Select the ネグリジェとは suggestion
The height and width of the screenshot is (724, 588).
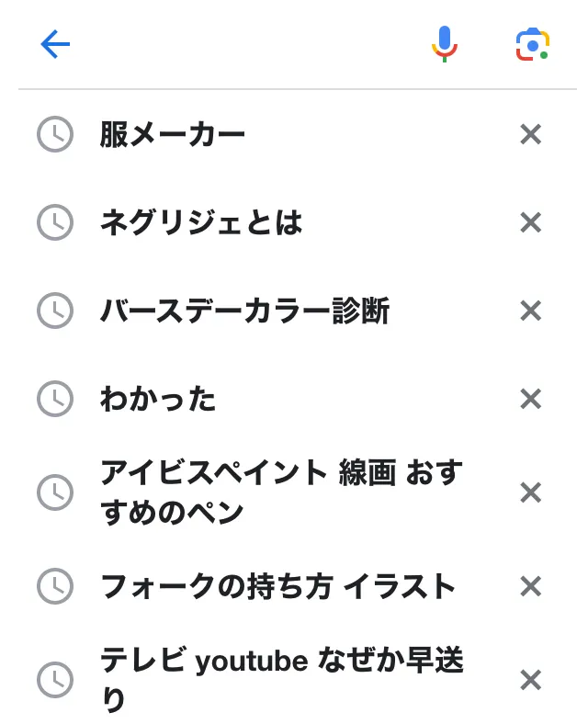click(x=201, y=222)
